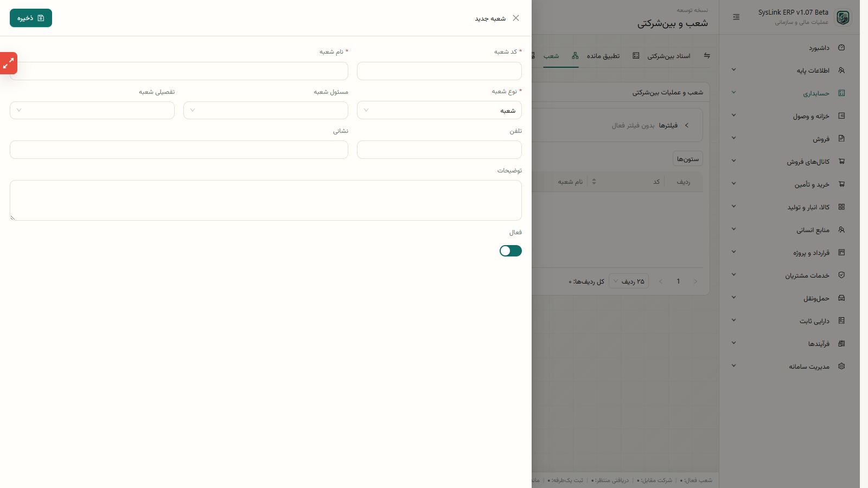The image size is (868, 488).
Task: Click the کد شعبه input field
Action: pos(439,71)
